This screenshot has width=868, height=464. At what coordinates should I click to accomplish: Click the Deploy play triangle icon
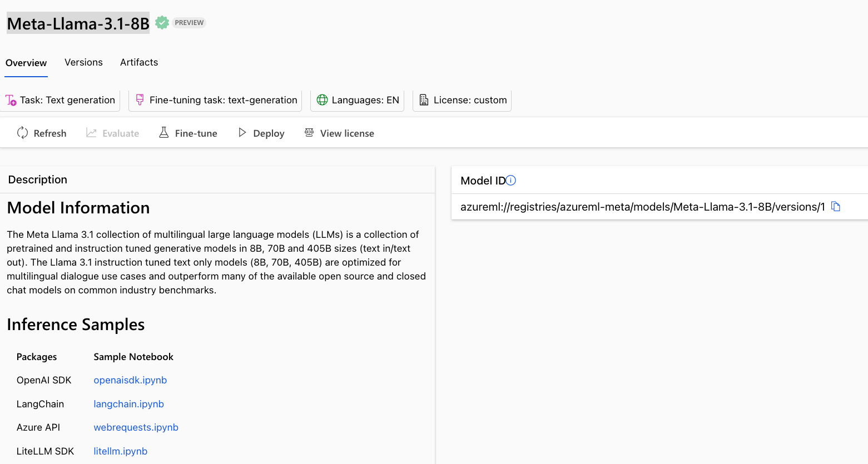242,133
